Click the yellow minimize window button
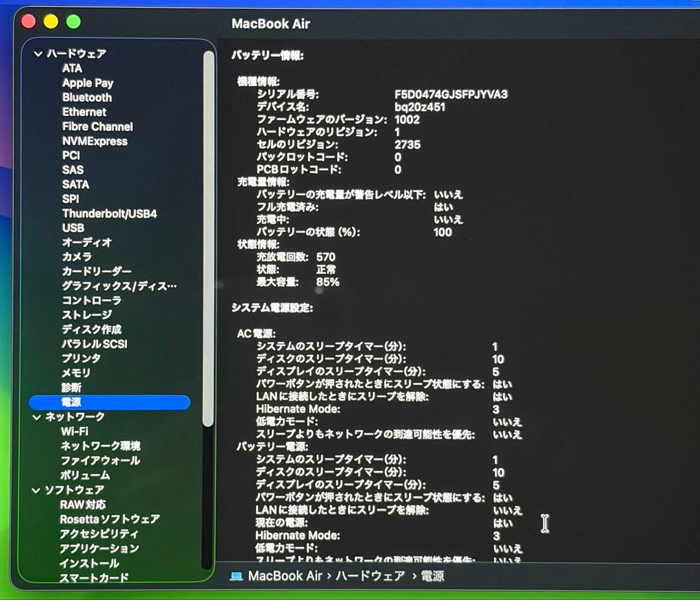The width and height of the screenshot is (700, 600). [x=51, y=21]
